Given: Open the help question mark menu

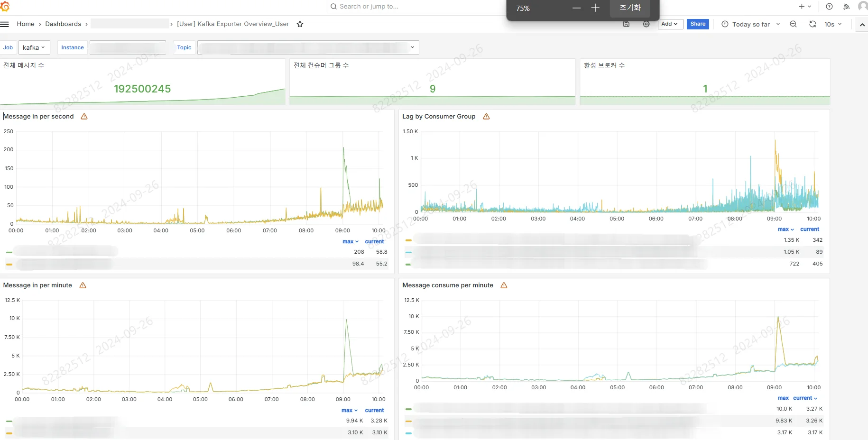Looking at the screenshot, I should [x=829, y=7].
